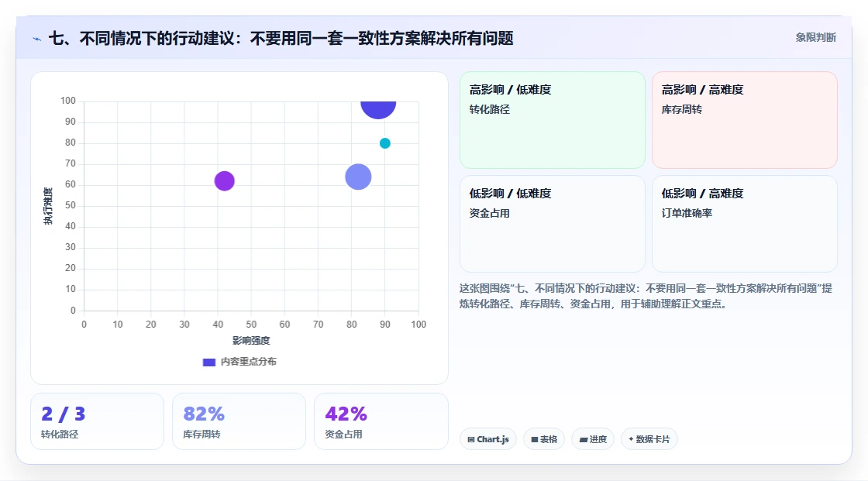The width and height of the screenshot is (868, 481).
Task: Click the 表格 tag chip
Action: click(x=544, y=439)
